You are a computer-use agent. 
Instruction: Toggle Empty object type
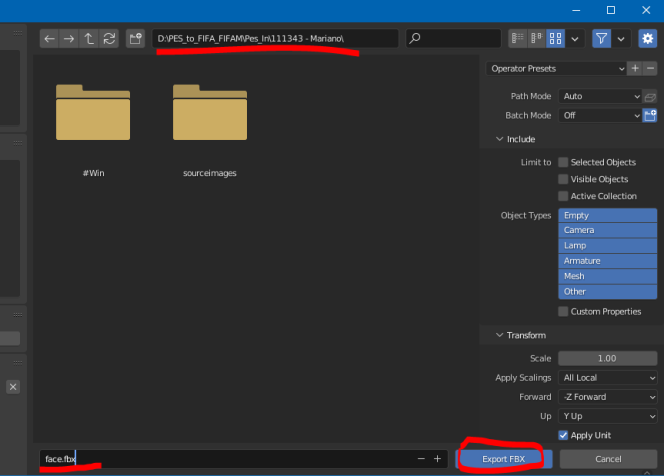click(x=608, y=216)
